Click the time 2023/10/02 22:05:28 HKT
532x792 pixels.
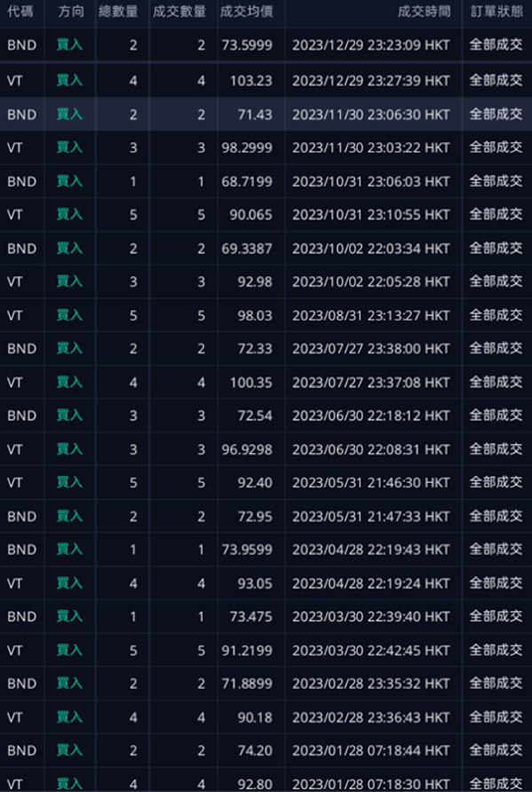click(x=371, y=281)
